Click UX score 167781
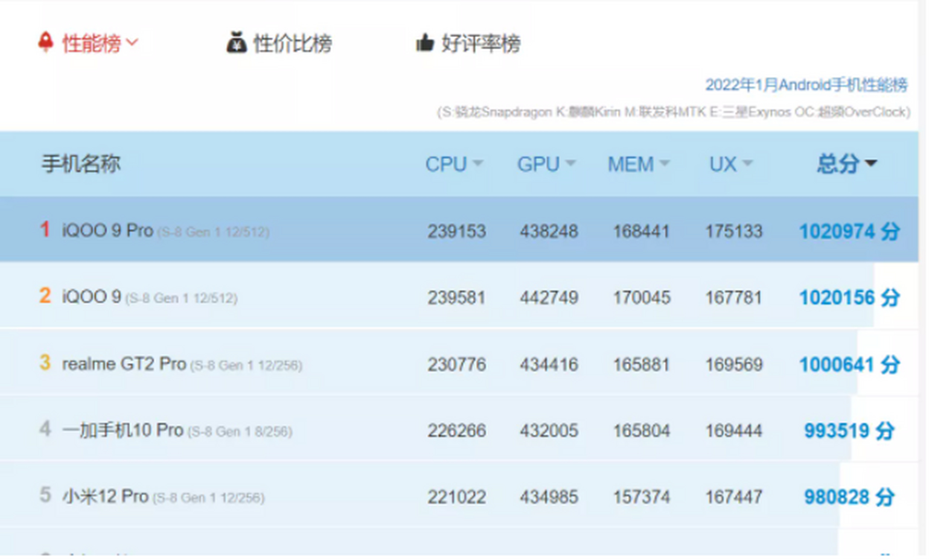This screenshot has height=560, width=929. (734, 297)
